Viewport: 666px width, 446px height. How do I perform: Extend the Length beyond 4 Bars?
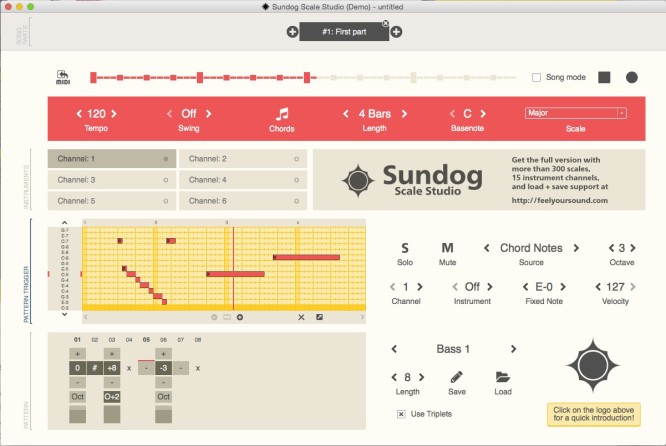404,113
